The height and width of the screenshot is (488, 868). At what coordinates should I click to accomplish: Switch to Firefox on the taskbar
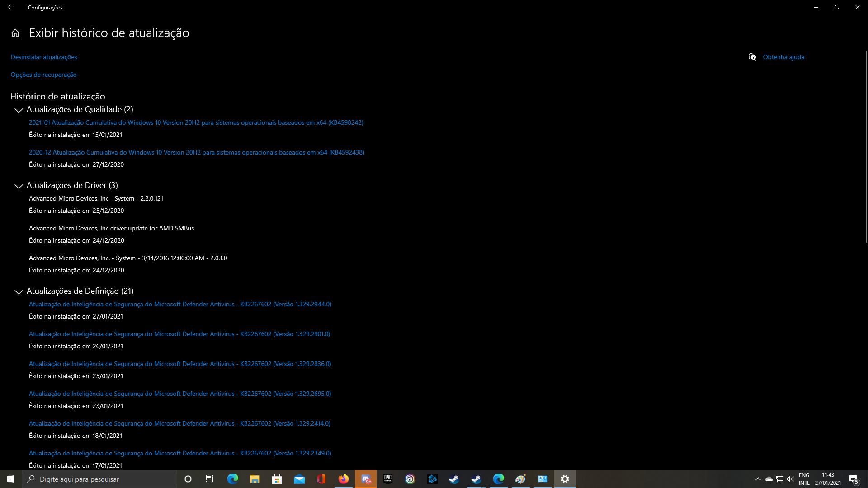click(344, 479)
